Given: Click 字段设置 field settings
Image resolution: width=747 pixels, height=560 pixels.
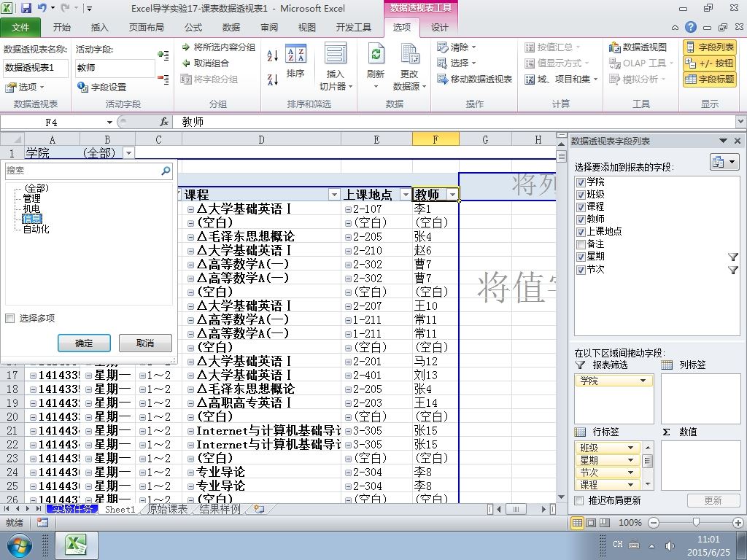Looking at the screenshot, I should (x=102, y=87).
